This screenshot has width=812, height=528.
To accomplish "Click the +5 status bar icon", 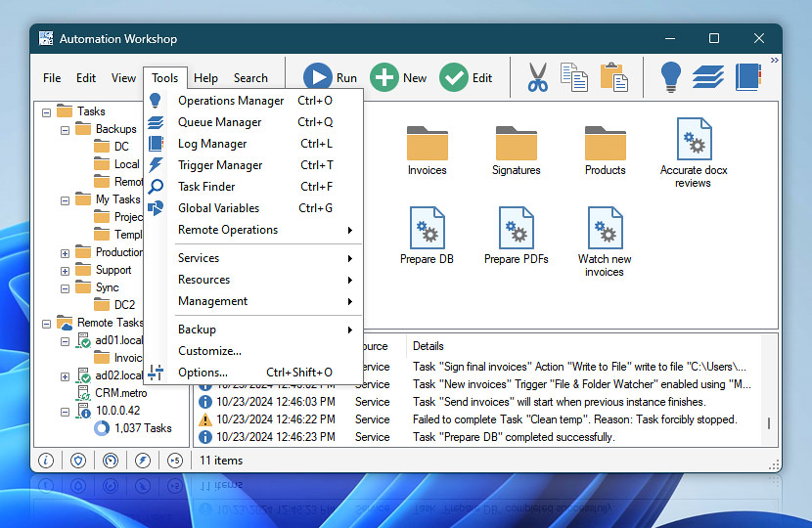I will [x=175, y=461].
